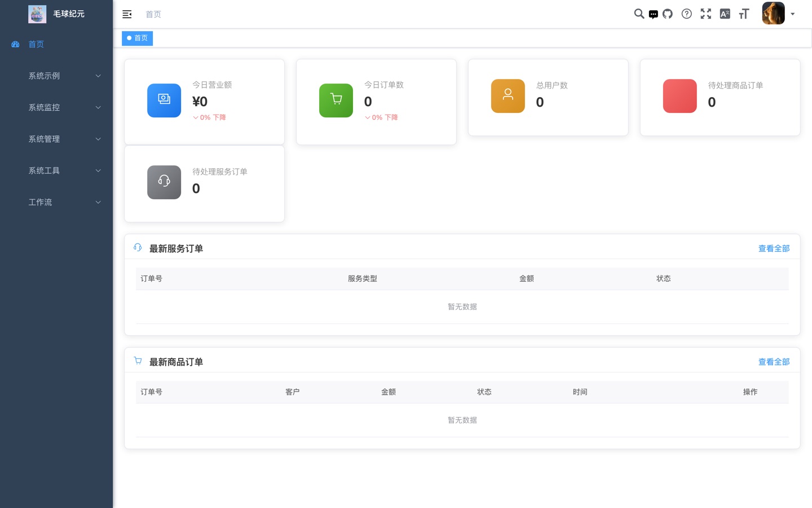The width and height of the screenshot is (812, 508).
Task: Expand 系统工具 chevron arrow
Action: click(98, 170)
